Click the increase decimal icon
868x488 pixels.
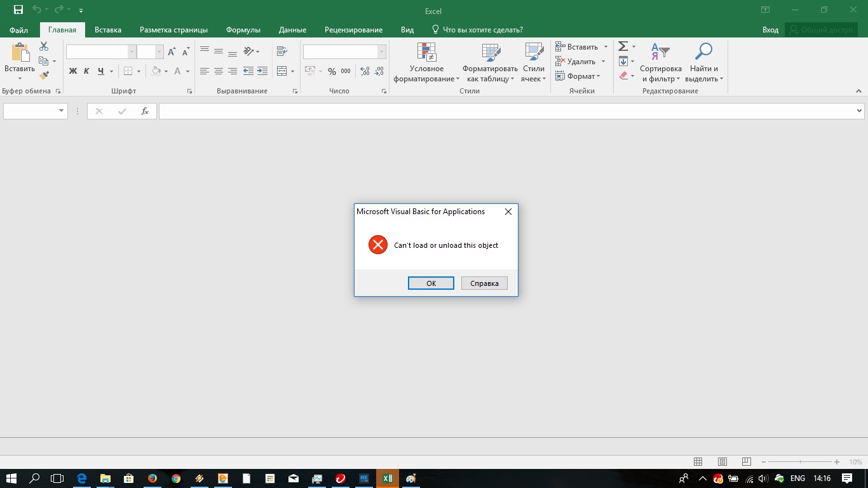(365, 71)
